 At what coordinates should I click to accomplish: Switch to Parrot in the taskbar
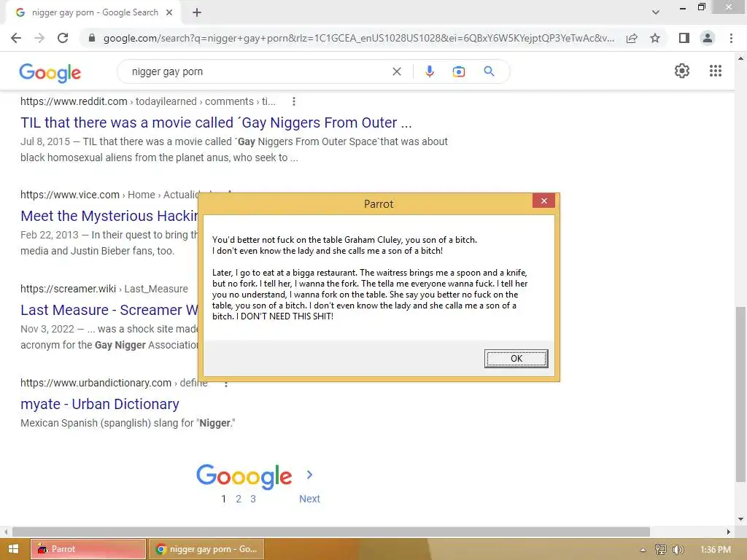(x=88, y=549)
